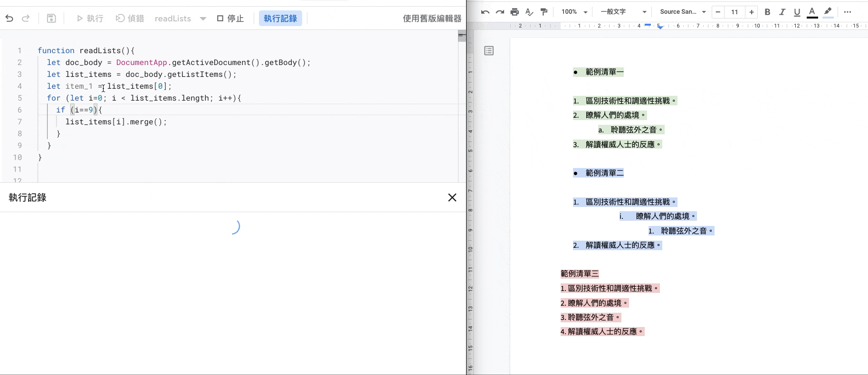Click '3. 解讀權威人士的反應' in list one
The width and height of the screenshot is (868, 375).
coord(617,144)
